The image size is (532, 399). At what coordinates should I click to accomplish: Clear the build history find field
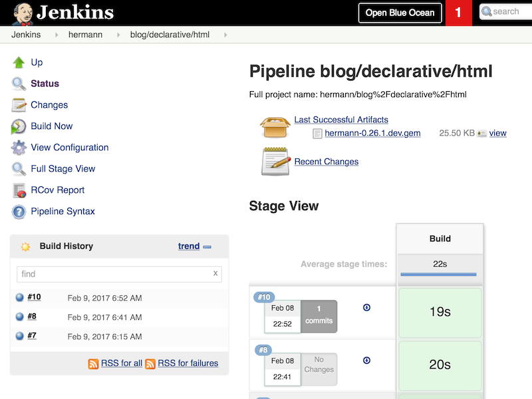(x=215, y=273)
